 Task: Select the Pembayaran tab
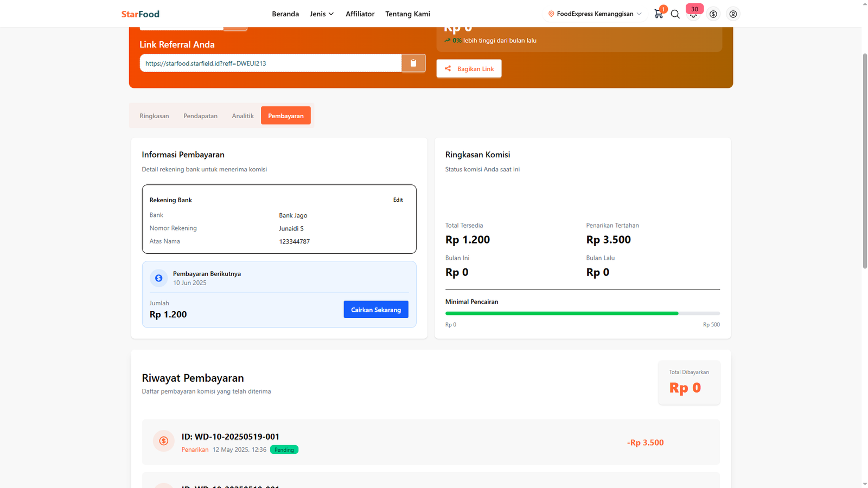point(285,116)
